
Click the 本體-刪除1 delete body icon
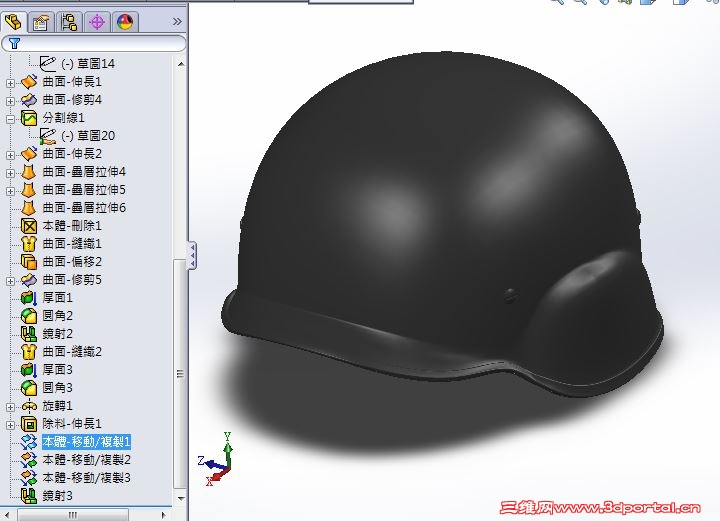click(29, 226)
